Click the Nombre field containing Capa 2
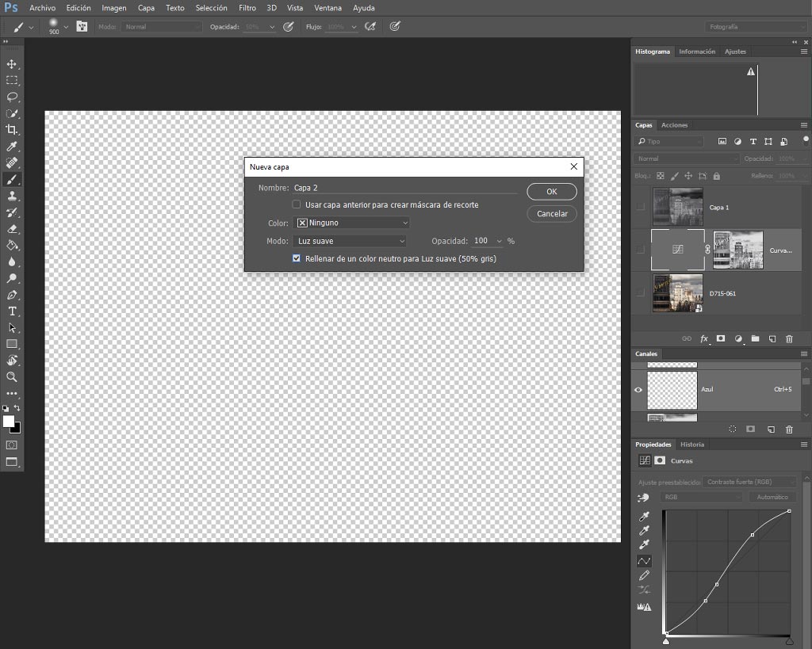Image resolution: width=812 pixels, height=649 pixels. point(405,188)
